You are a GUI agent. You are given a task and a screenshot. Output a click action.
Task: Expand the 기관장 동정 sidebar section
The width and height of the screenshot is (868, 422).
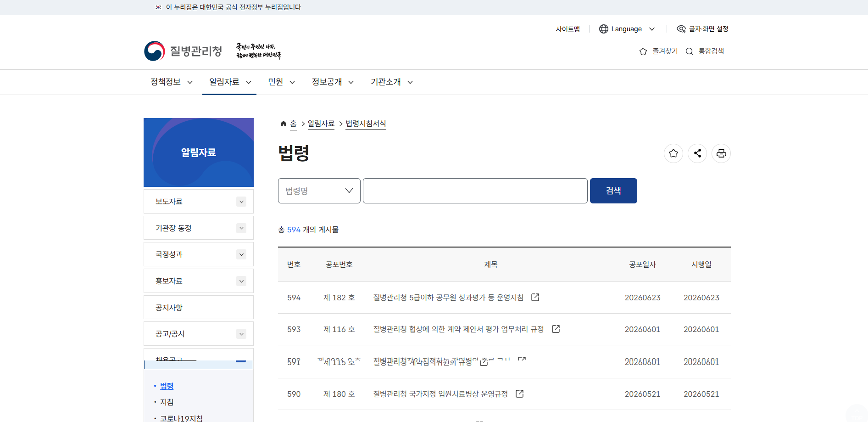tap(241, 228)
